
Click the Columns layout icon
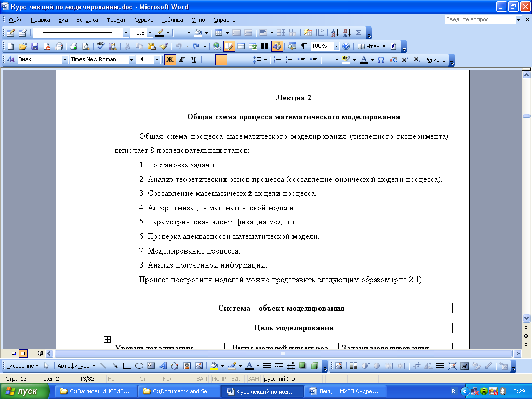[x=264, y=46]
